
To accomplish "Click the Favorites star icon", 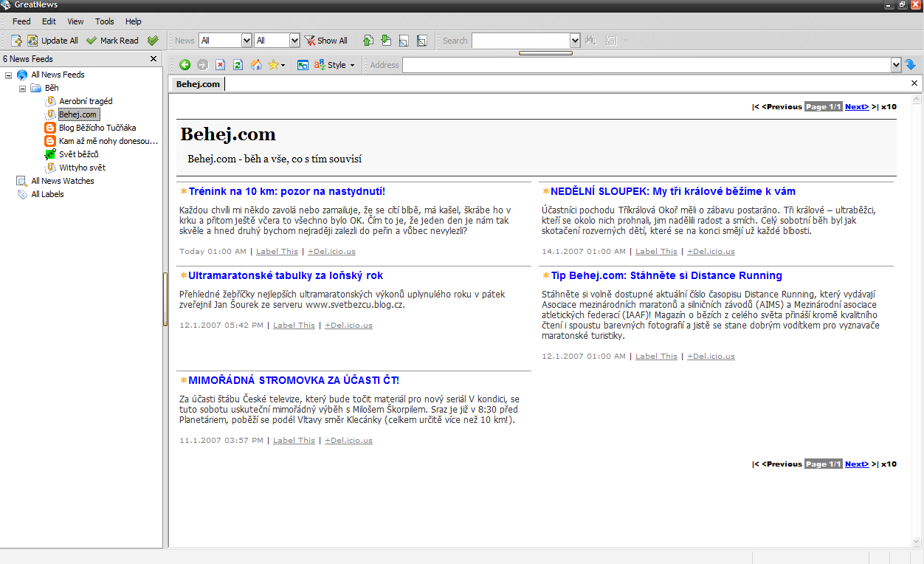I will (273, 65).
